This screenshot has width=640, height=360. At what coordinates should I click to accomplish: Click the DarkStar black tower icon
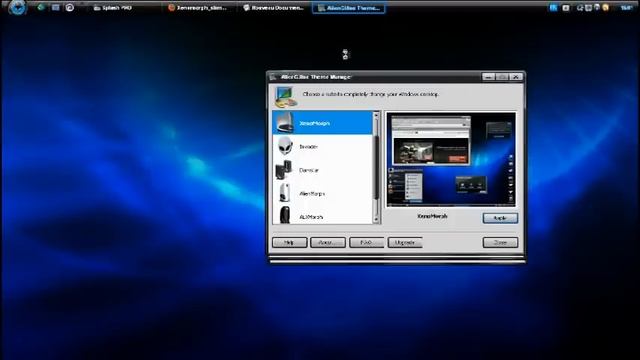(x=284, y=170)
